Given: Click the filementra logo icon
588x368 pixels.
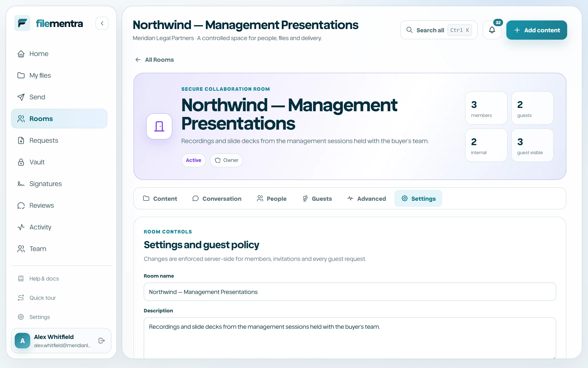Looking at the screenshot, I should (22, 23).
